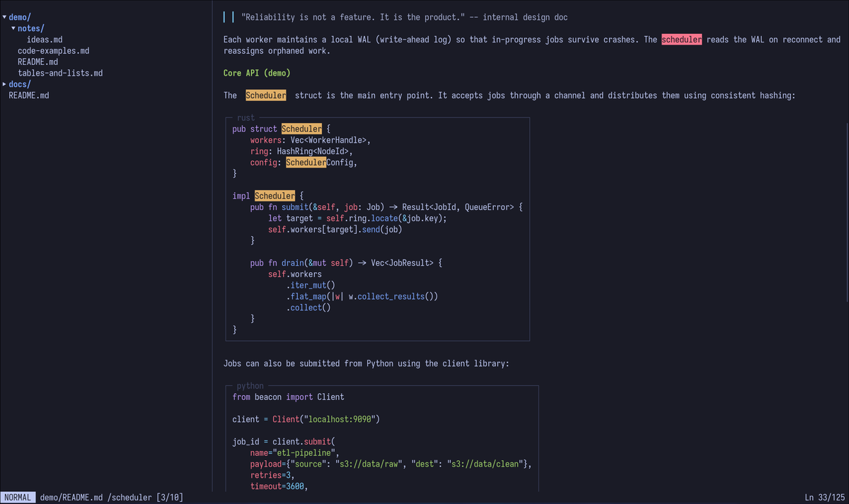
Task: Open README.md inside demo/notes
Action: pos(37,61)
